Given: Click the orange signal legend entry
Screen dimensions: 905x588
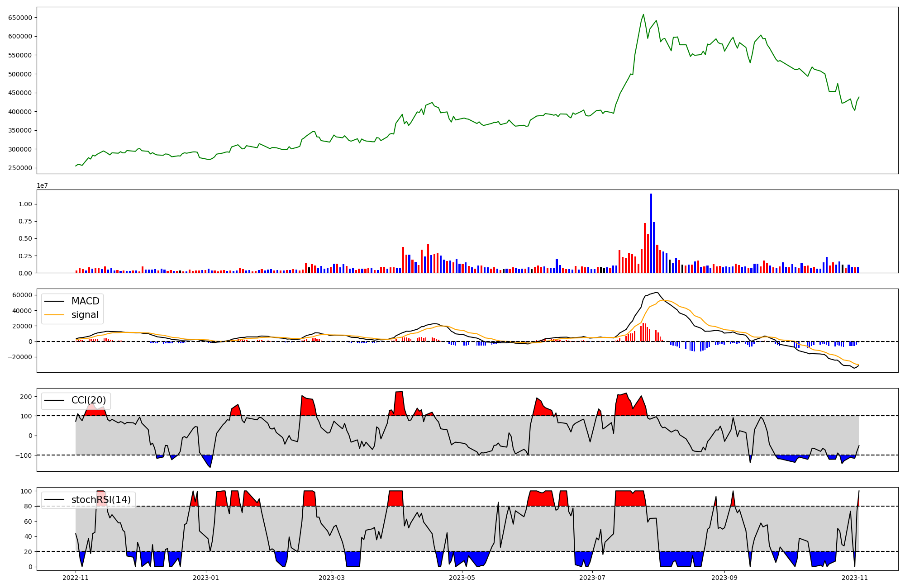Looking at the screenshot, I should [85, 315].
